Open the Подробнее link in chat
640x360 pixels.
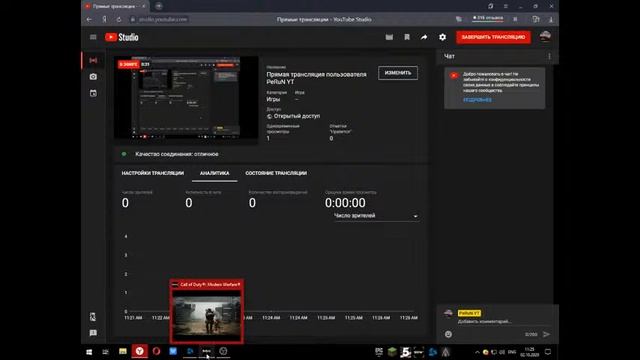(477, 100)
